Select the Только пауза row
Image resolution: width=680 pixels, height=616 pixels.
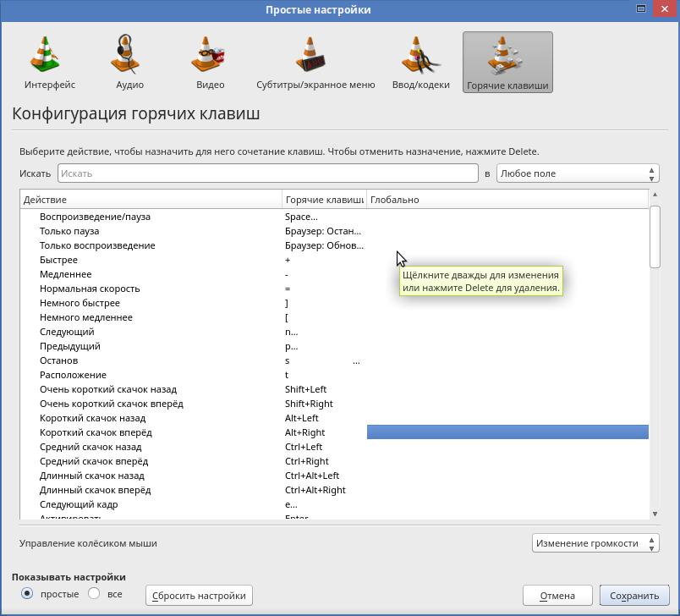click(x=334, y=231)
